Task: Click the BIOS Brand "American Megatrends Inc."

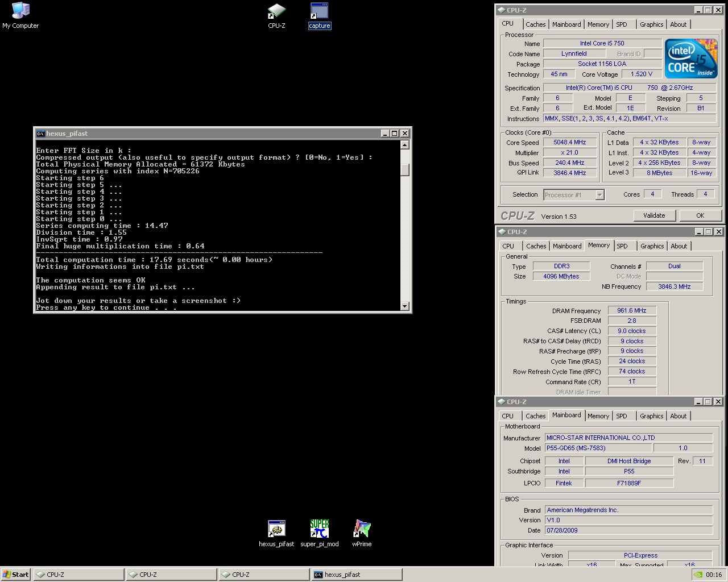Action: coord(628,510)
